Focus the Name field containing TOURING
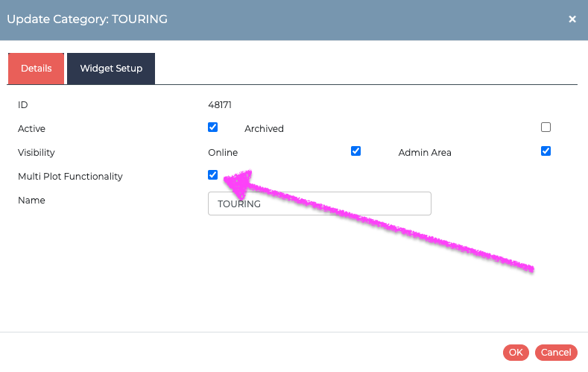Image resolution: width=588 pixels, height=372 pixels. point(320,204)
